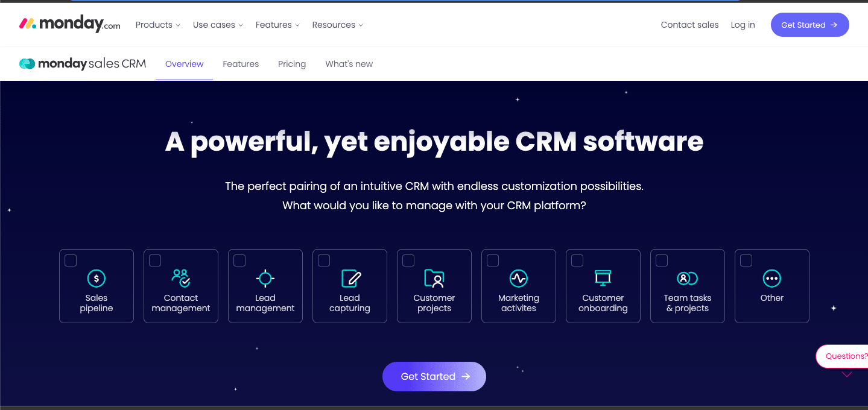Open the Questions? chat bubble
The width and height of the screenshot is (868, 410).
point(843,356)
